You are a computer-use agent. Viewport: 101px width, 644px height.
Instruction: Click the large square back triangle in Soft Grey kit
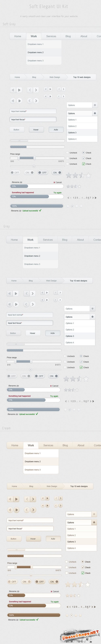tap(13, 90)
